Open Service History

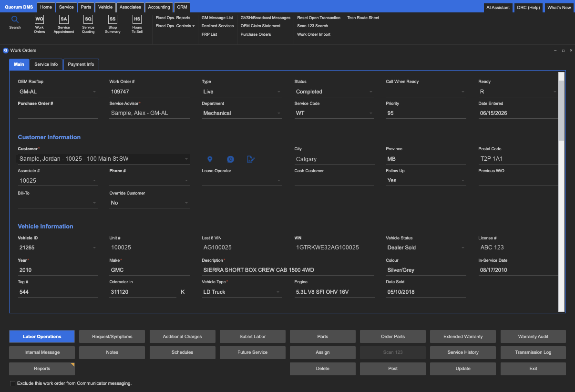click(463, 352)
